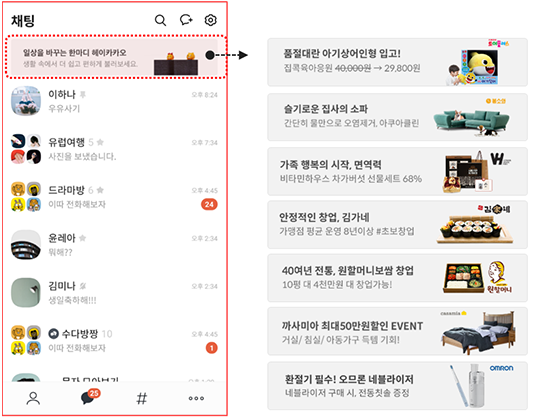
Task: Click 이하나's profile picture
Action: 26,101
